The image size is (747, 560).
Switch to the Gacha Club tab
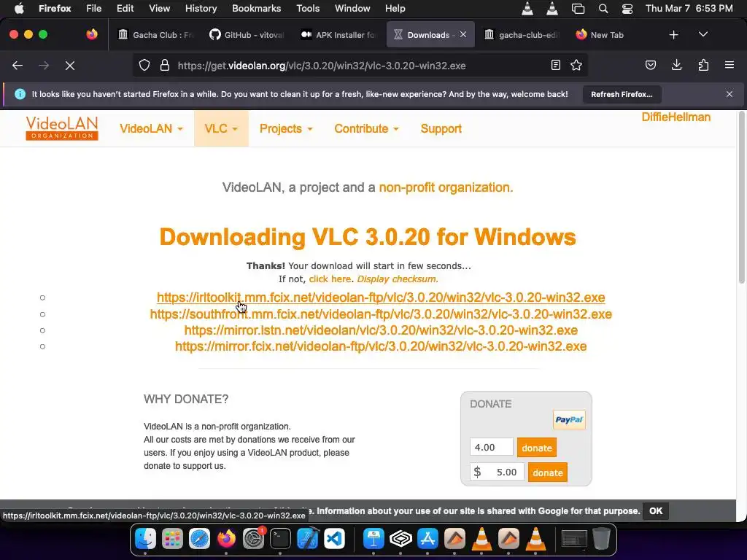point(155,35)
